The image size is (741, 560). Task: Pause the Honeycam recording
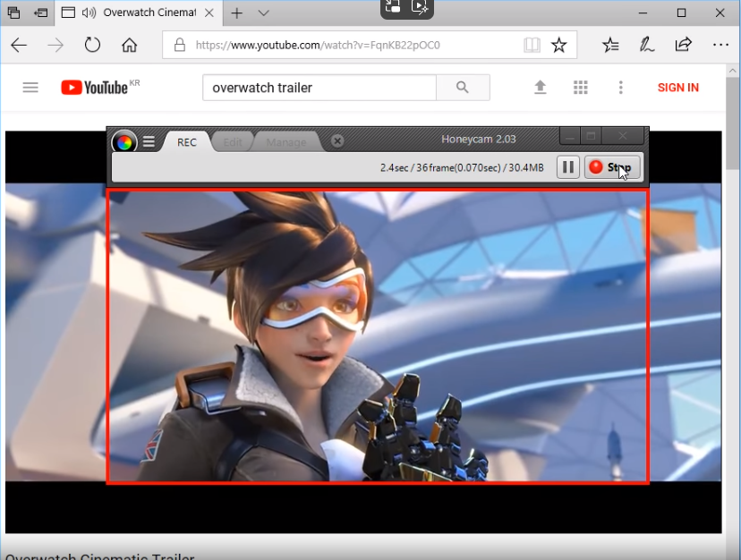pos(568,167)
